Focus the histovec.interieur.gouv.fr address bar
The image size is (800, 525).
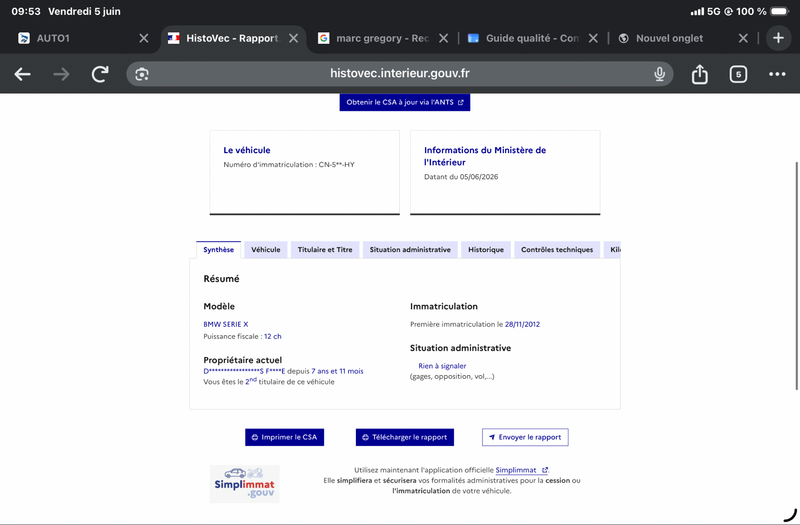(399, 73)
